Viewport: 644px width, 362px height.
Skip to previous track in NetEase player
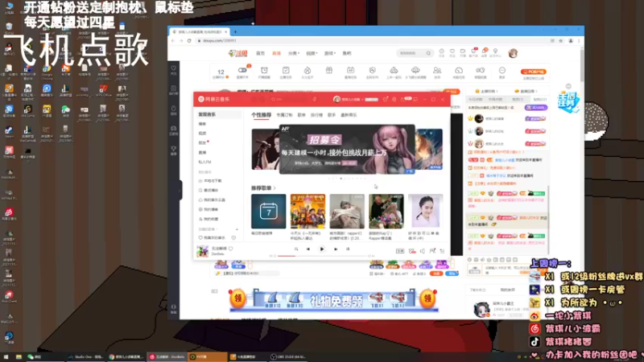pyautogui.click(x=308, y=249)
